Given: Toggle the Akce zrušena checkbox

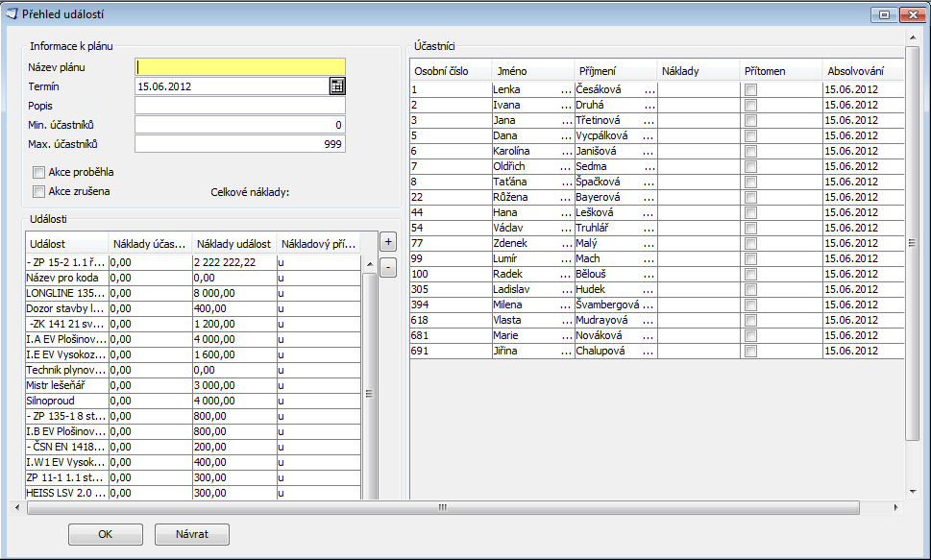Looking at the screenshot, I should click(38, 191).
